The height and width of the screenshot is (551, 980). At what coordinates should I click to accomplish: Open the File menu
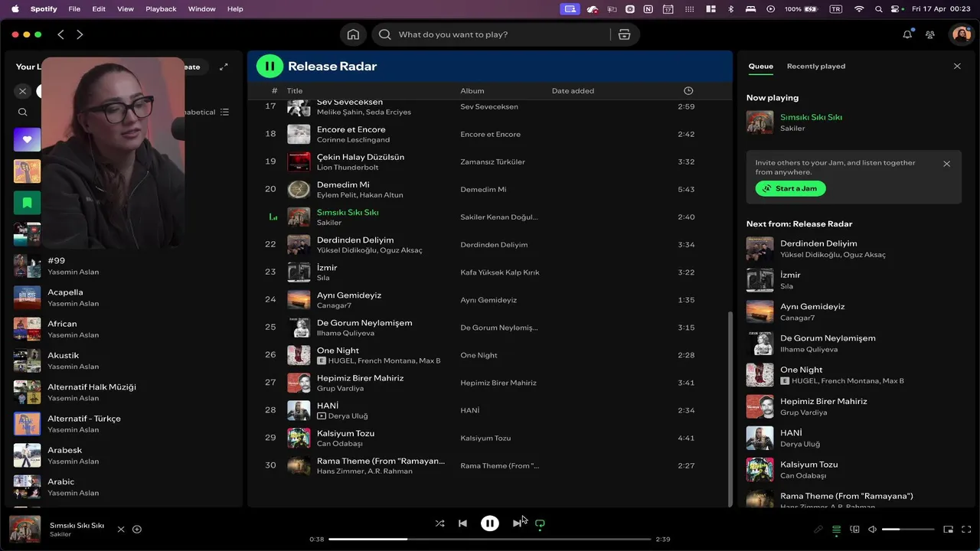(74, 9)
